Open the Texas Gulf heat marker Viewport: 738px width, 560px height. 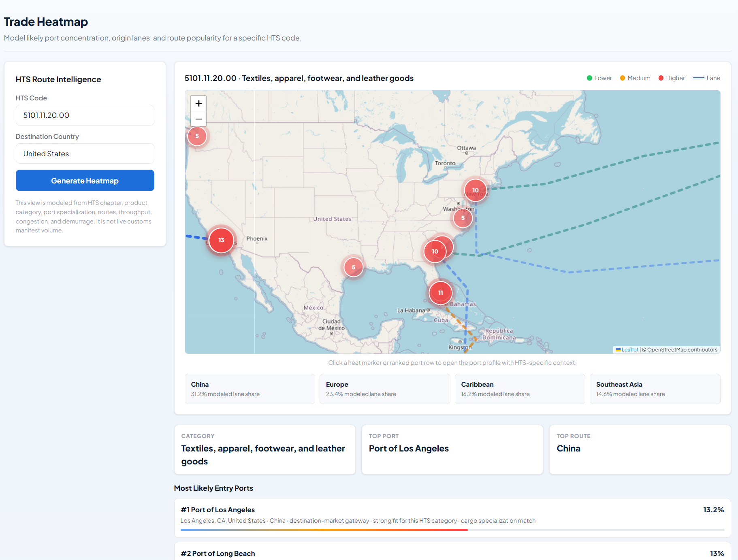pos(353,267)
